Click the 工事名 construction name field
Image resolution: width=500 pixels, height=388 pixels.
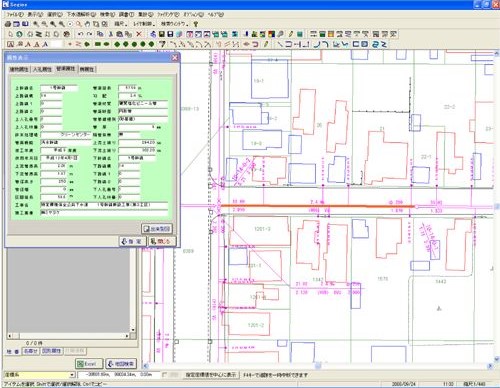pyautogui.click(x=104, y=205)
